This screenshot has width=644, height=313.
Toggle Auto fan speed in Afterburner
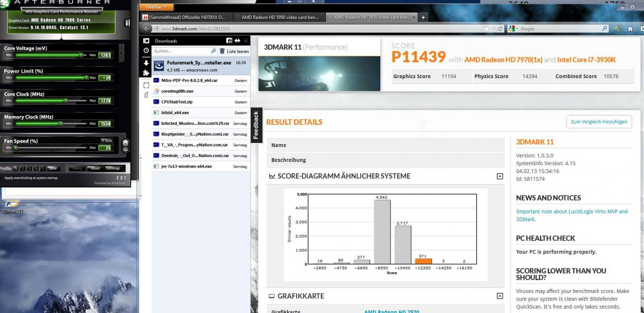pos(107,140)
